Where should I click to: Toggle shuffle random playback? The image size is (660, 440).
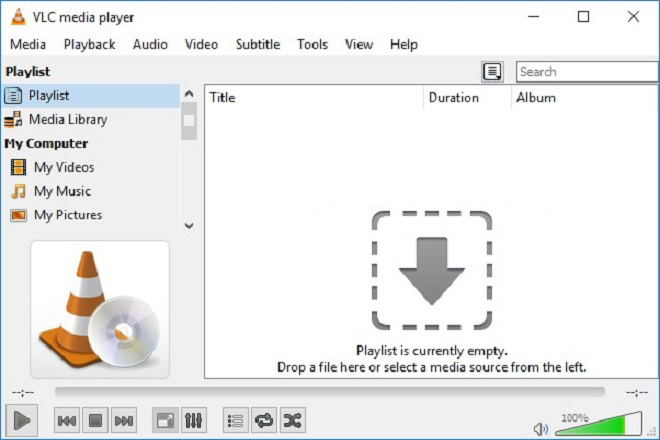tap(293, 420)
